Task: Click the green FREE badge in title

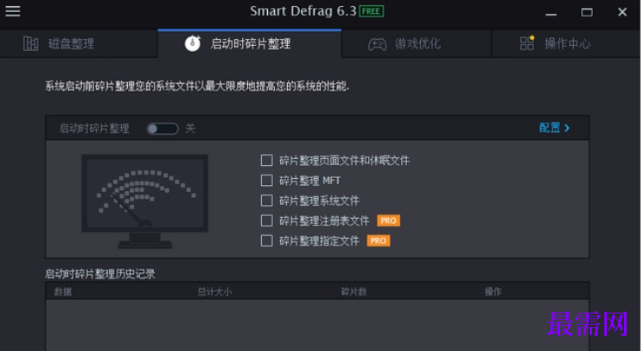Action: pos(372,11)
